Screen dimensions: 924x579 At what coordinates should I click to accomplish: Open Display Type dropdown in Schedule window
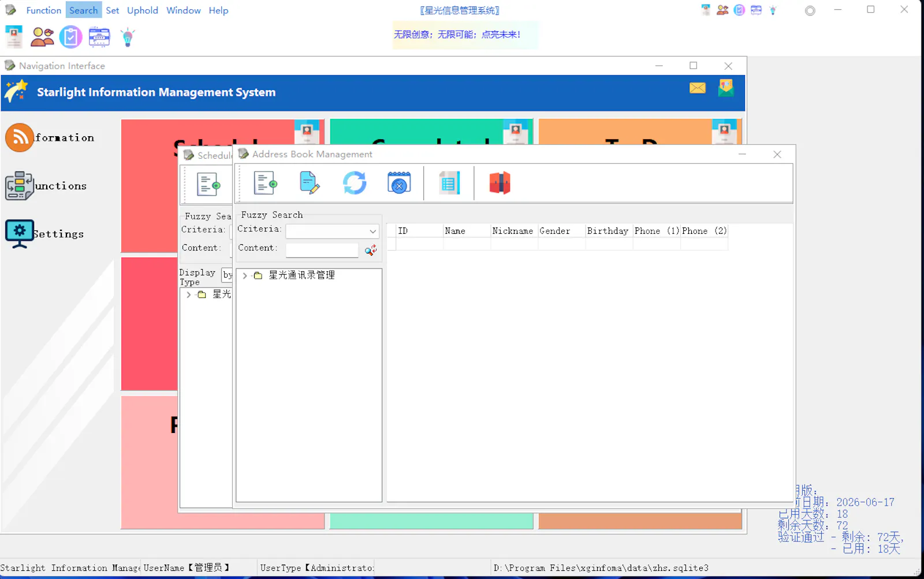227,275
